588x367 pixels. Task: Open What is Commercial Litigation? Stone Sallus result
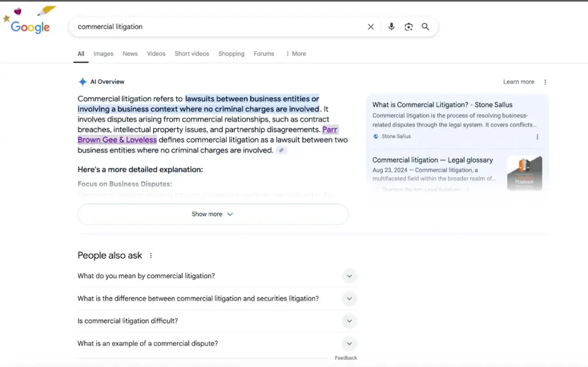tap(442, 105)
